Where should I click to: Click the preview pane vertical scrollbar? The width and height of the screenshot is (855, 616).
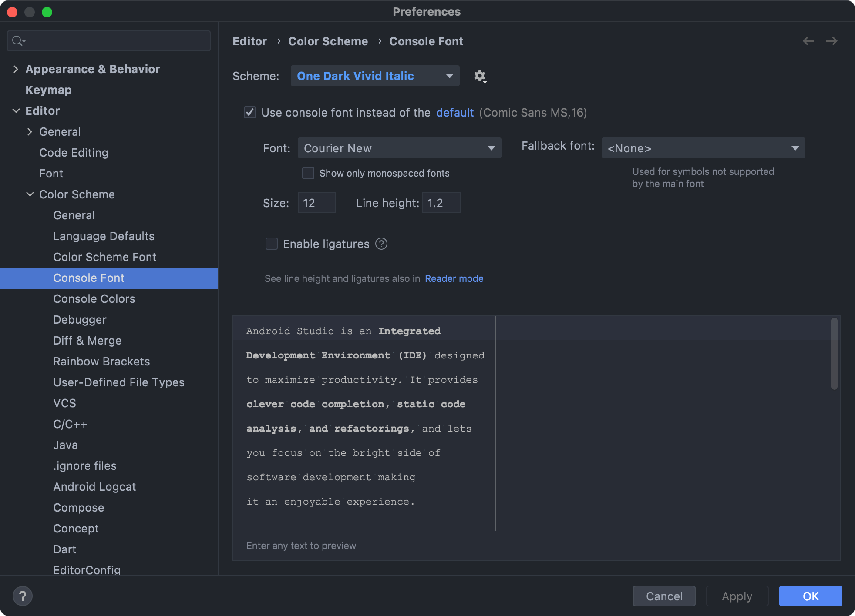click(x=834, y=353)
